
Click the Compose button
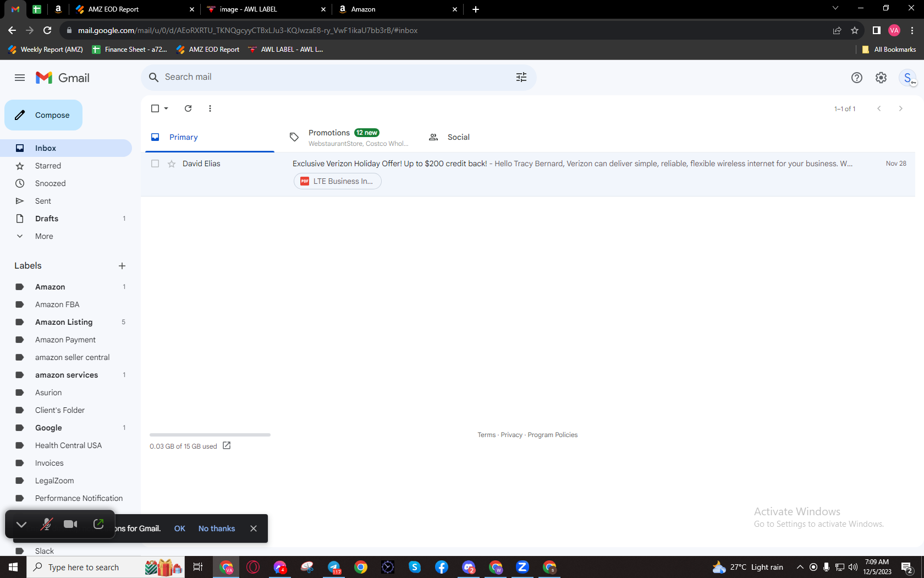tap(43, 115)
